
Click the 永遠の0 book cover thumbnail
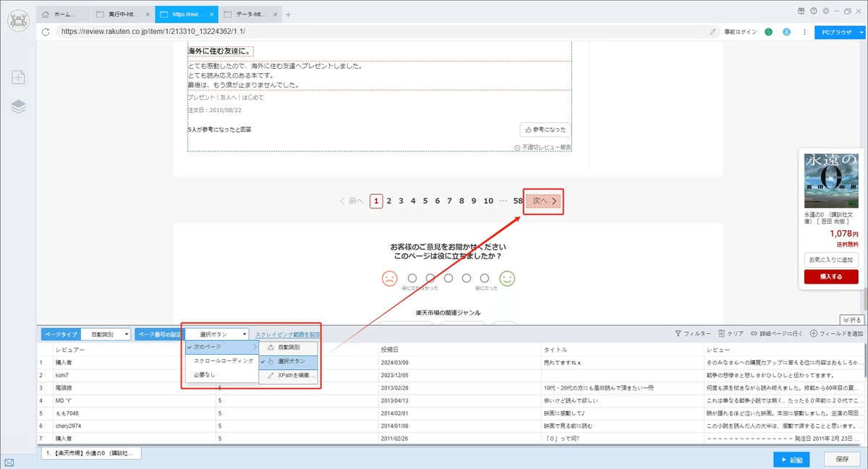(830, 180)
